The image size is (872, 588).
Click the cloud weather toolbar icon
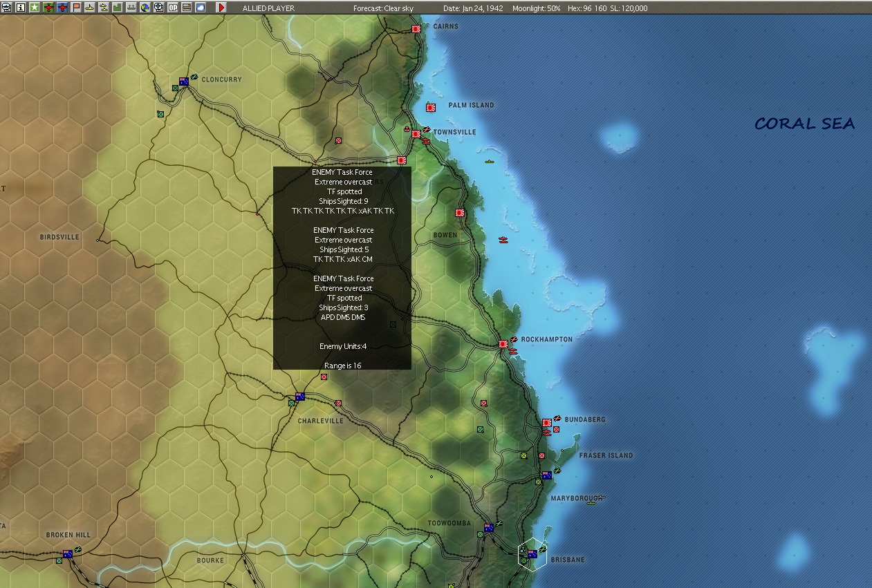200,8
